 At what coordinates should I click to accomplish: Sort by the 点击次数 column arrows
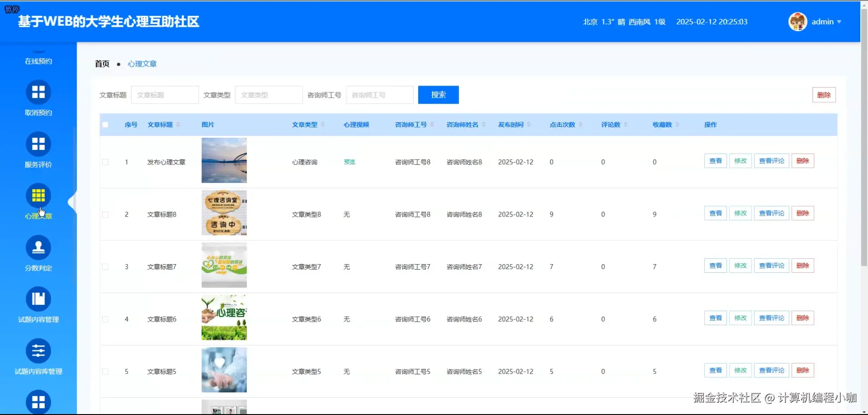coord(581,125)
